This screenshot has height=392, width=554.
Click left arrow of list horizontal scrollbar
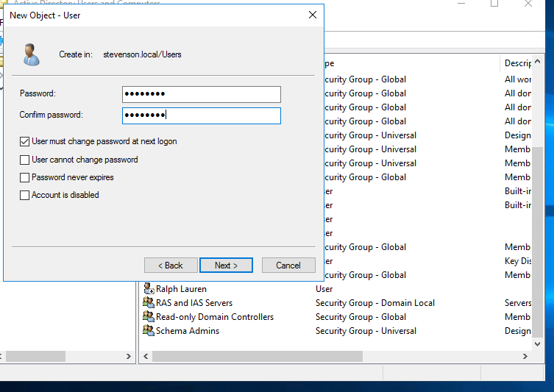click(146, 357)
